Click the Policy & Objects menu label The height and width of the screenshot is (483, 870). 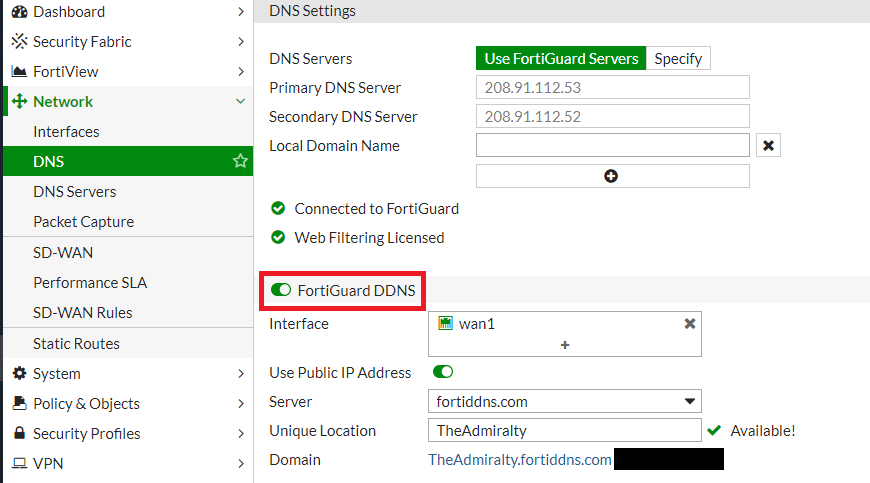(x=86, y=404)
